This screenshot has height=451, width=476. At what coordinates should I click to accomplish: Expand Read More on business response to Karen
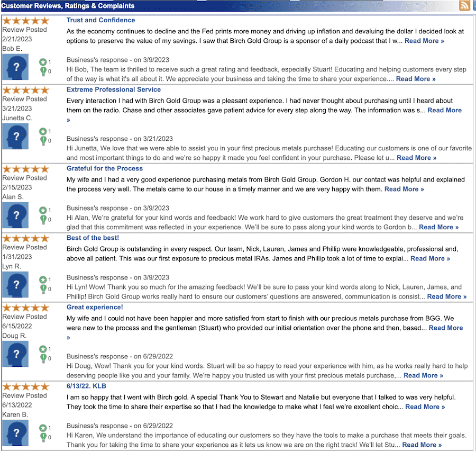422,445
